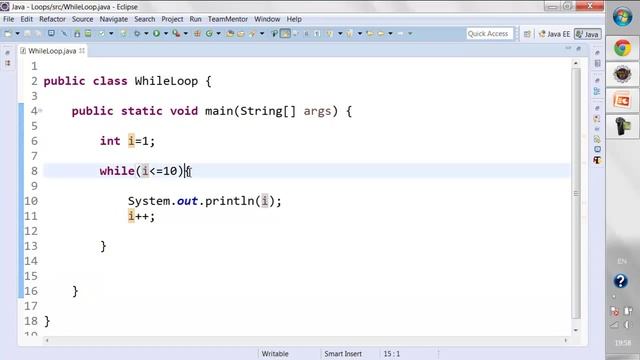Click the Console view icon in the right trim

[597, 149]
